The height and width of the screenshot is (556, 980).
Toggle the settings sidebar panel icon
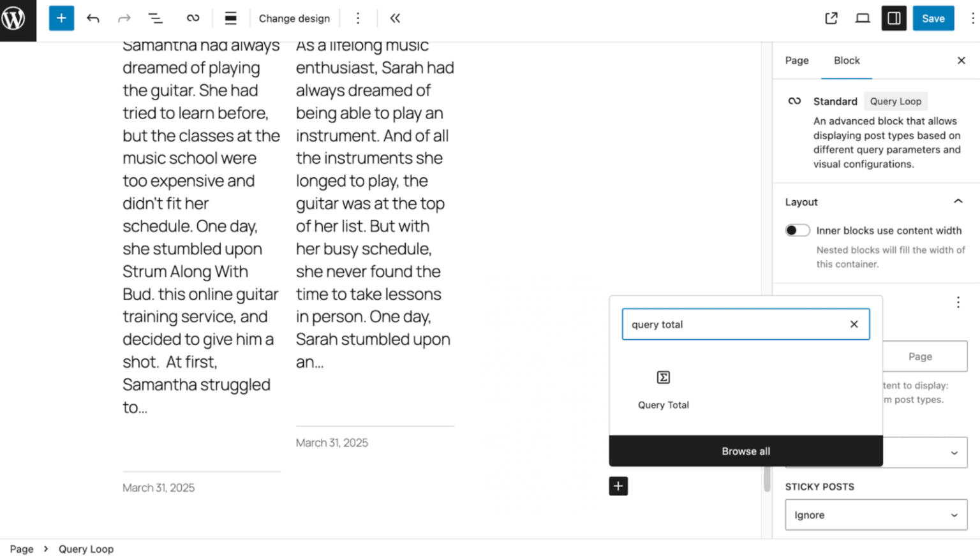[x=894, y=18]
